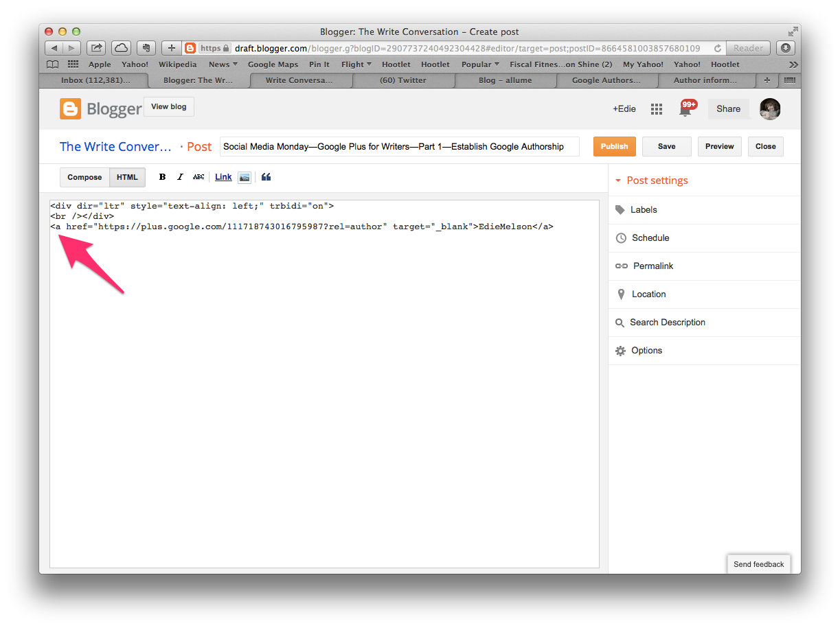Apply bold formatting in editor toolbar

click(162, 177)
